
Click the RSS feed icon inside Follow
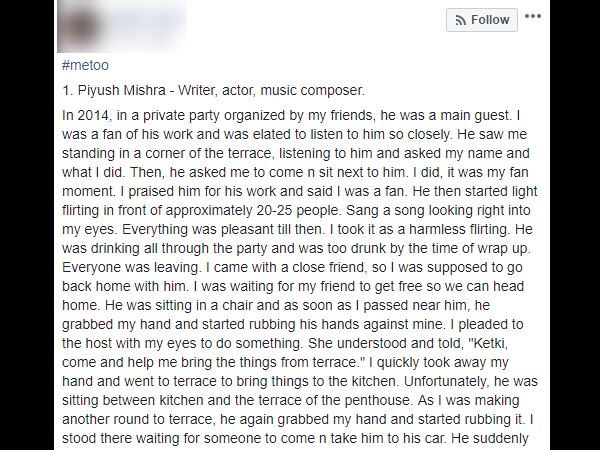(x=461, y=20)
